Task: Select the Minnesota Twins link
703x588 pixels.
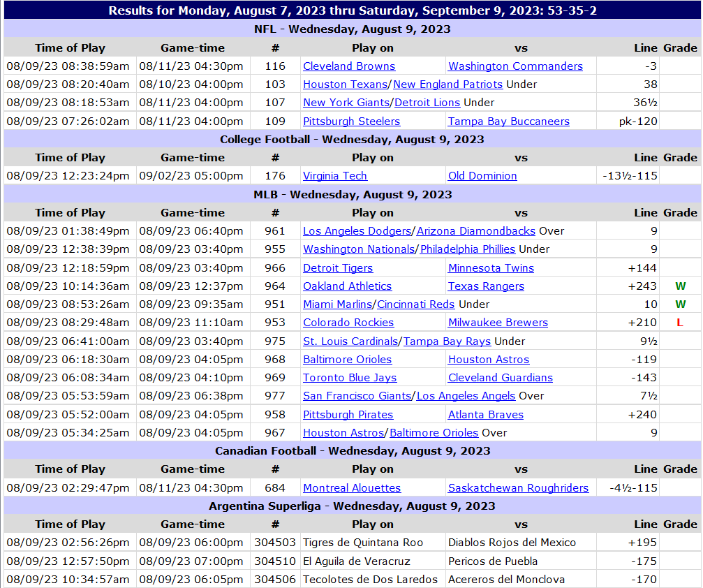Action: [491, 268]
